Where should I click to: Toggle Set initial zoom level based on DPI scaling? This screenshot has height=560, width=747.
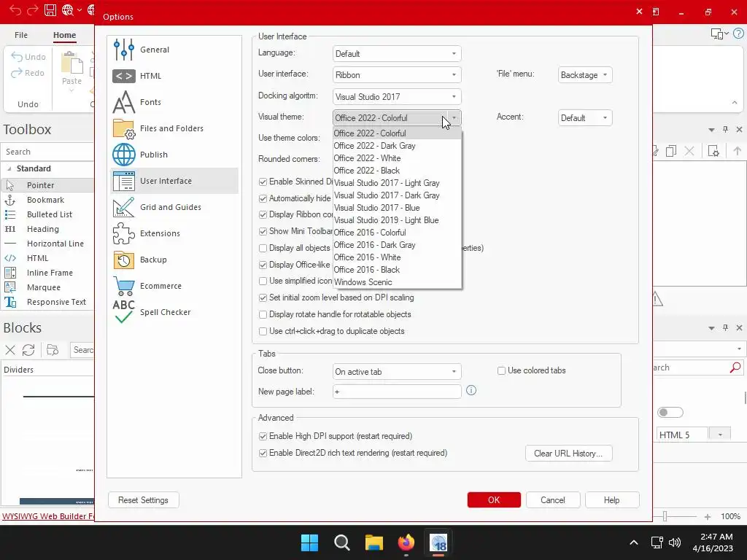(x=263, y=297)
